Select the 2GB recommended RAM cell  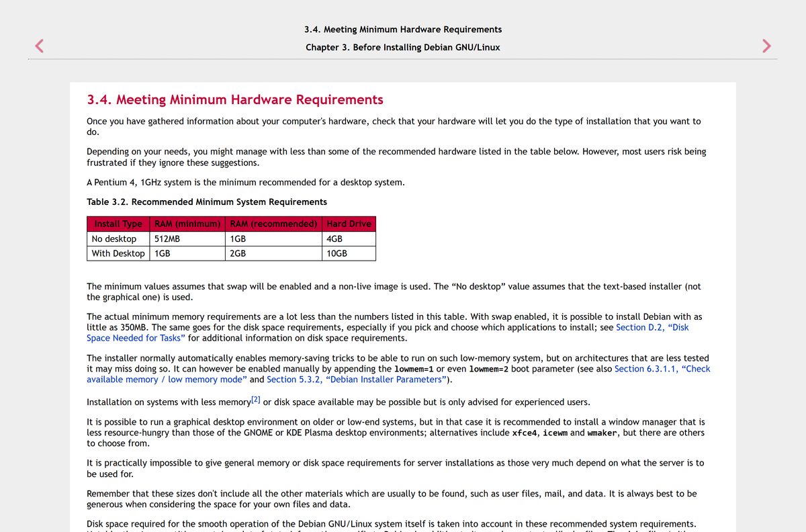[x=273, y=253]
